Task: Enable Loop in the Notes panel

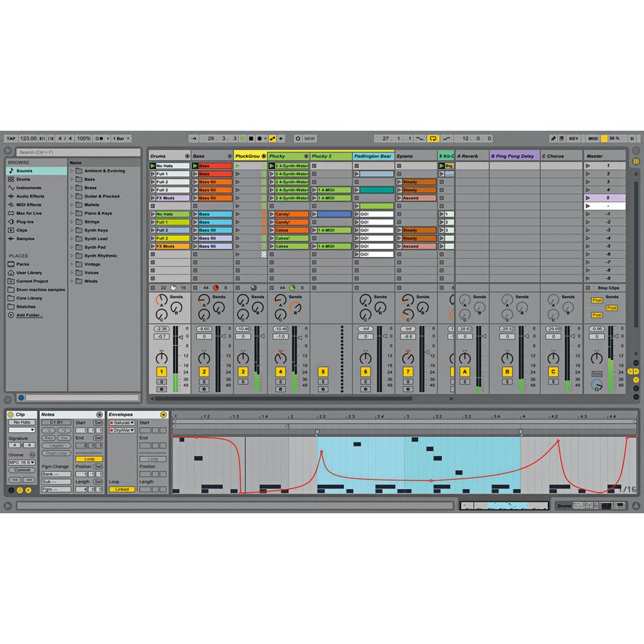Action: tap(89, 459)
